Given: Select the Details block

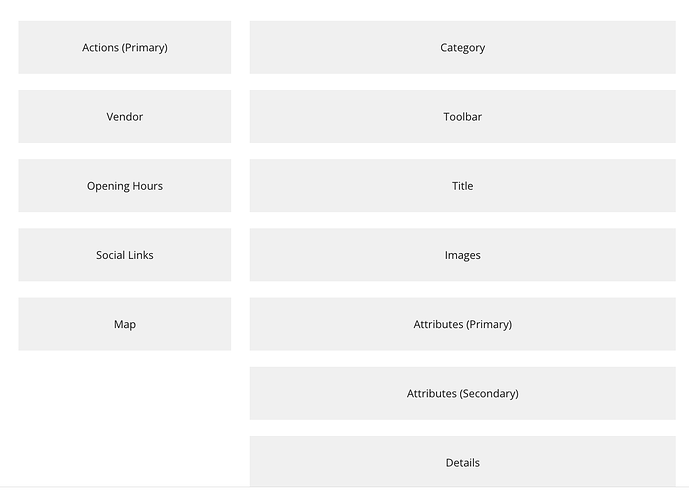Looking at the screenshot, I should tap(463, 461).
